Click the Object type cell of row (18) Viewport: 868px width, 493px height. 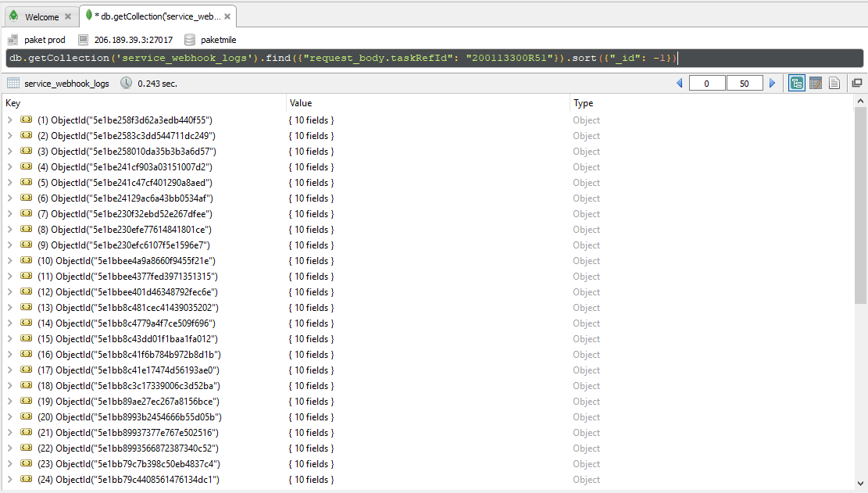[586, 386]
